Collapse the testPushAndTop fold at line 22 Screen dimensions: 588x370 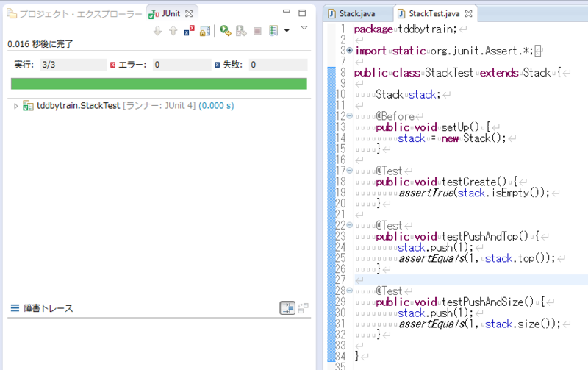[350, 225]
